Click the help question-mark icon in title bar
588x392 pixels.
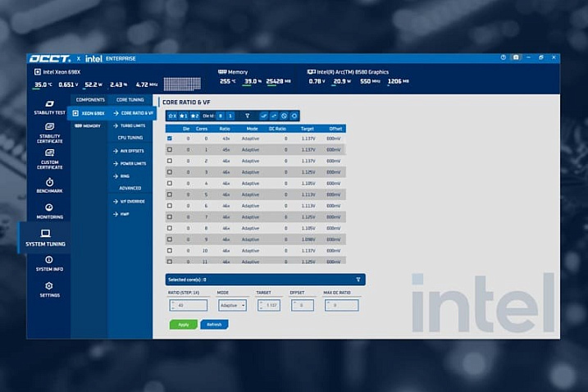[x=504, y=57]
